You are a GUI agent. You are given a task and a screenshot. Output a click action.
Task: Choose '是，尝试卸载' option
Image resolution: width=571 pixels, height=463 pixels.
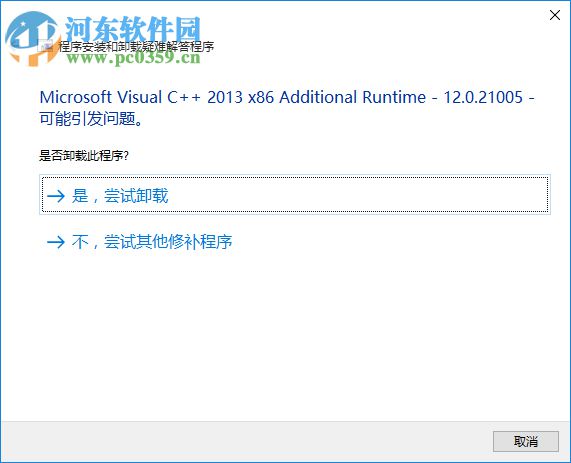point(295,195)
